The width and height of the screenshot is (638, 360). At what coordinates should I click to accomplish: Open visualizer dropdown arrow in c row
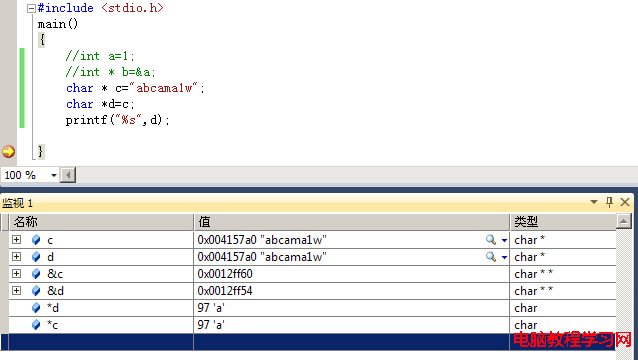[504, 240]
